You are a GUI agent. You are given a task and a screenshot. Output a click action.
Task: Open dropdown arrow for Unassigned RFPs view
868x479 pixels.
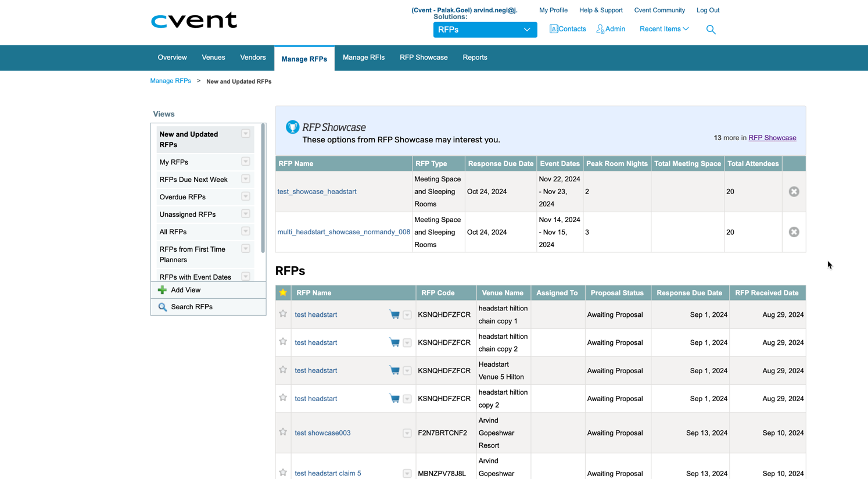point(246,214)
